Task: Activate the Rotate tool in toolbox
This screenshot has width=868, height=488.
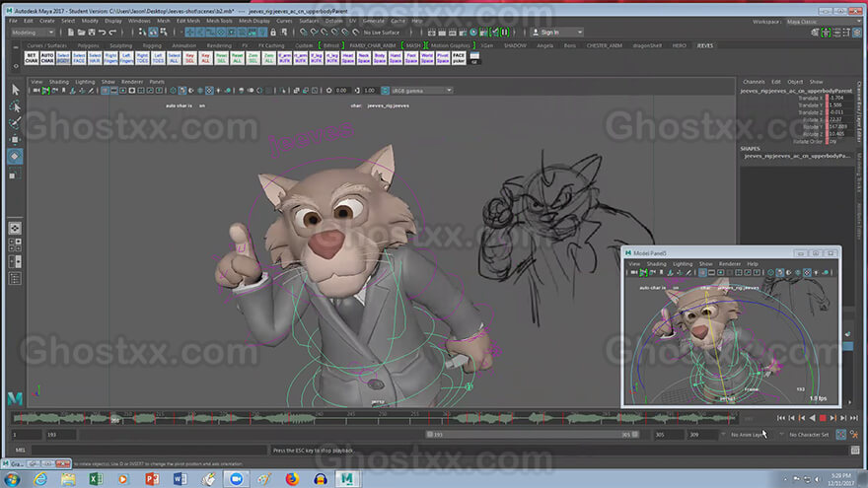Action: tap(15, 156)
